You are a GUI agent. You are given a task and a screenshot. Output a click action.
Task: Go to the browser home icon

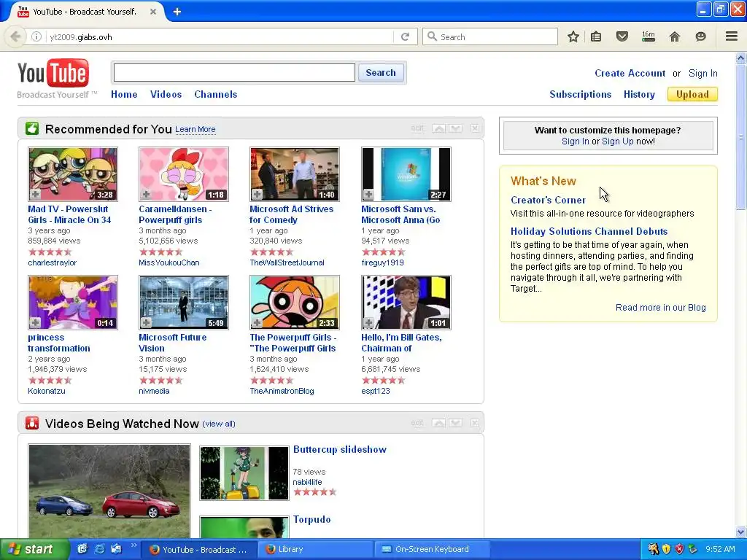[x=675, y=36]
